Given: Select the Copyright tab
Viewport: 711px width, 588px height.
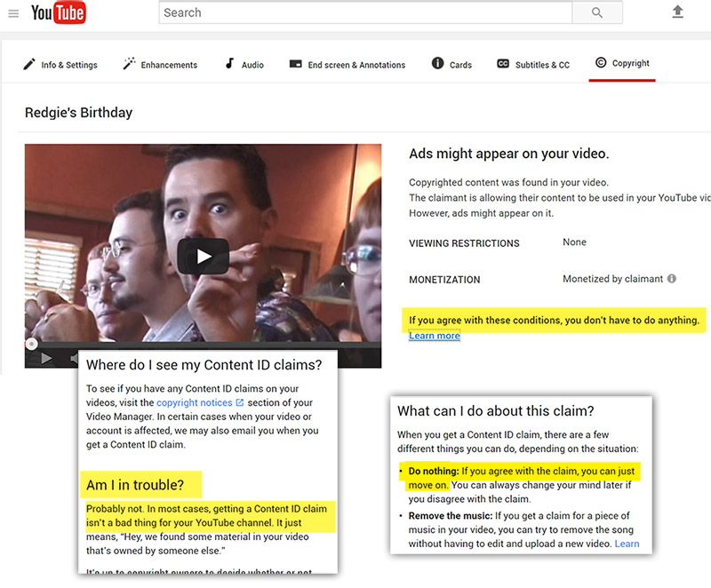Looking at the screenshot, I should (622, 63).
